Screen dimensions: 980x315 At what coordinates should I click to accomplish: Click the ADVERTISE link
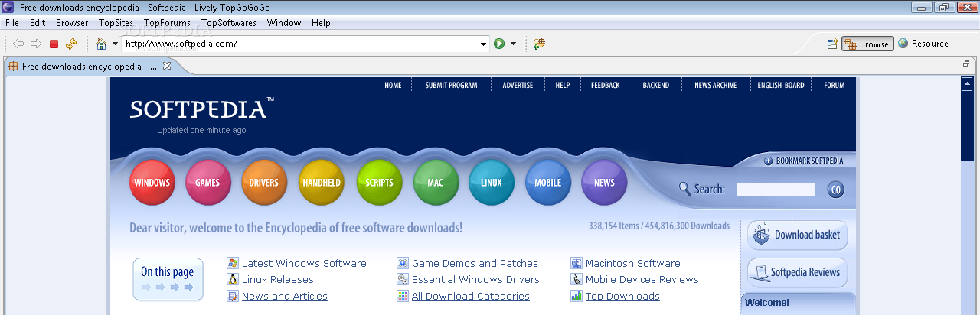point(518,86)
